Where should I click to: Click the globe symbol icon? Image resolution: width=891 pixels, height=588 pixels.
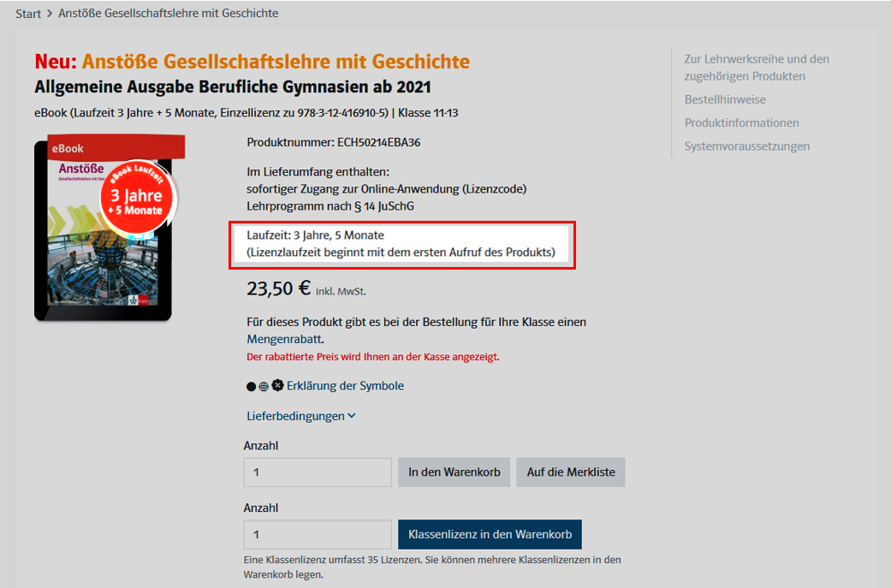tap(264, 386)
